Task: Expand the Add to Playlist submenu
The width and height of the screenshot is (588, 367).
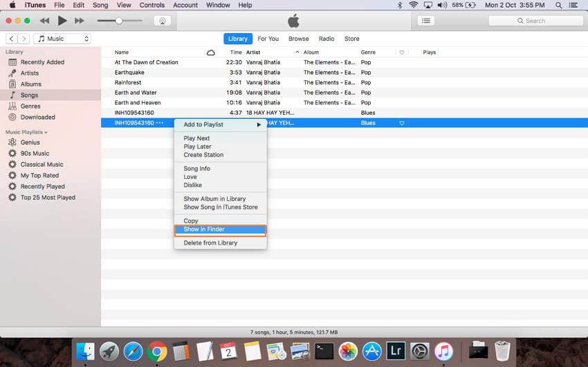Action: [221, 124]
